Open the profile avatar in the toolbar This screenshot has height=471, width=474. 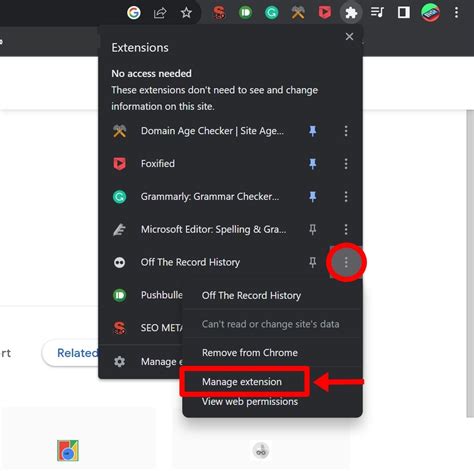pos(430,13)
